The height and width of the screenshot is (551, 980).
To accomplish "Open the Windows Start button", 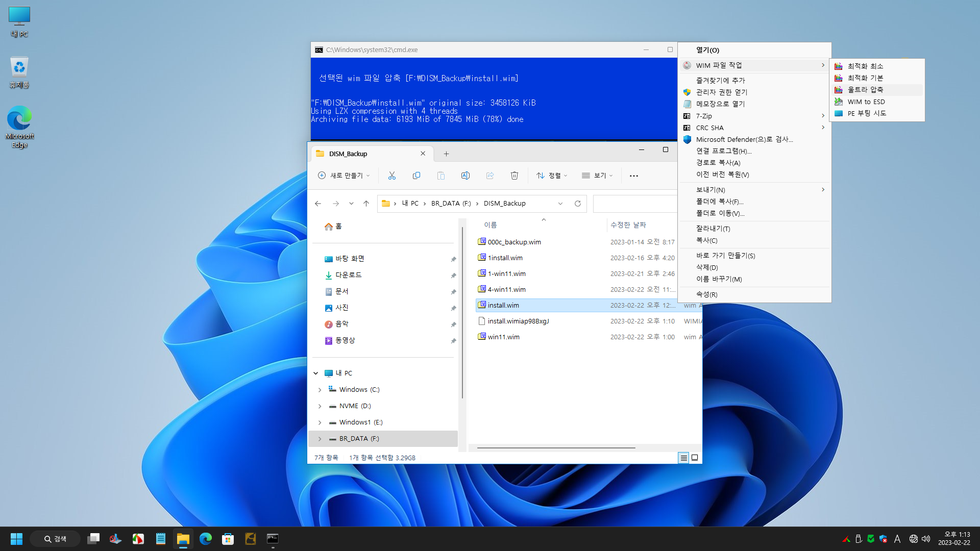I will (16, 539).
